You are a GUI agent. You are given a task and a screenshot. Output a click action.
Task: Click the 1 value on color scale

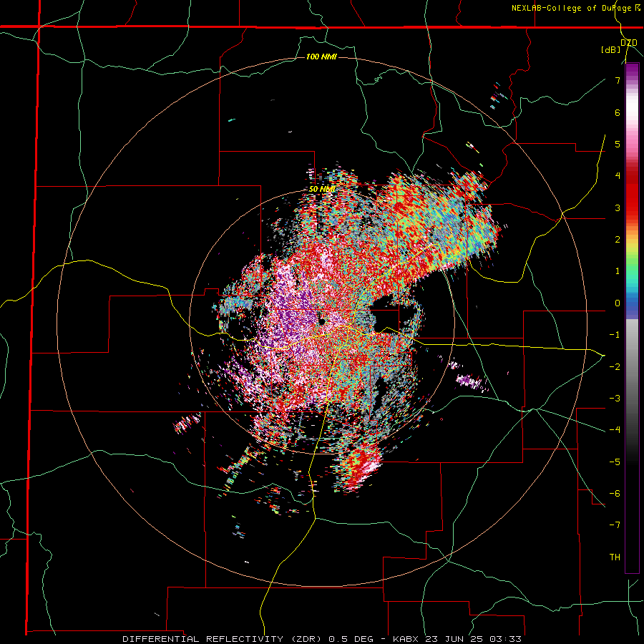coord(618,270)
